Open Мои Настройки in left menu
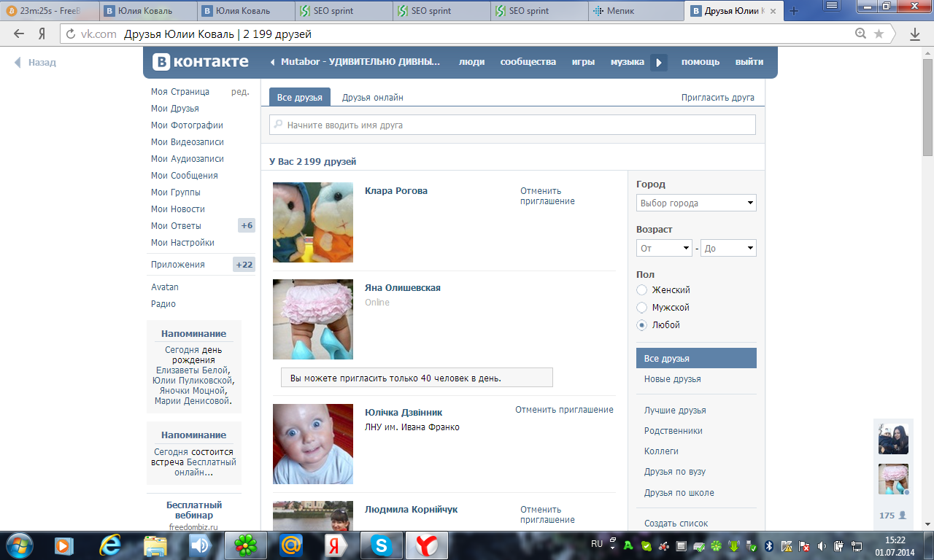This screenshot has height=560, width=934. (182, 242)
